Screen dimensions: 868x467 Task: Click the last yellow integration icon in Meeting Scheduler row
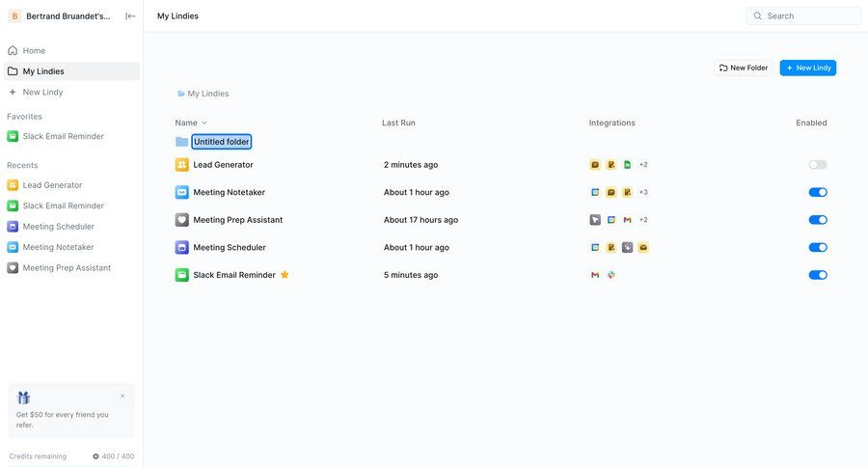643,248
